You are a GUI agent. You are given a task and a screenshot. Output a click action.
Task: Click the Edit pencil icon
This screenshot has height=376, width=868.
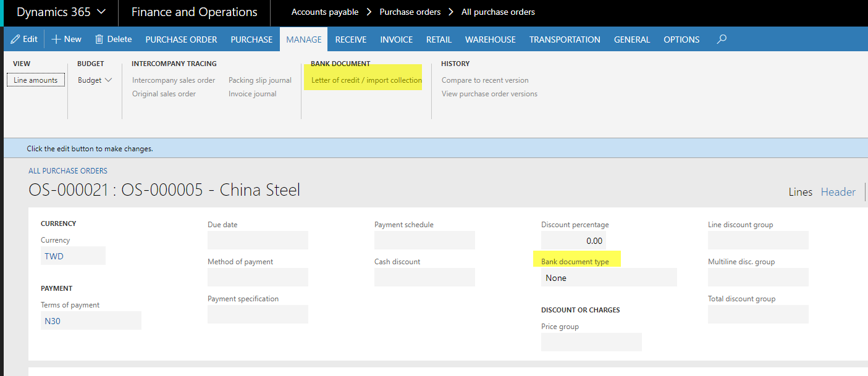[15, 39]
